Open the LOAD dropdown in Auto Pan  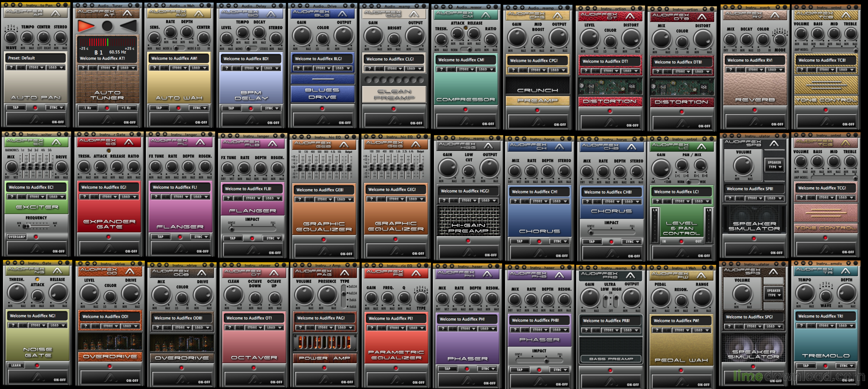pos(56,67)
